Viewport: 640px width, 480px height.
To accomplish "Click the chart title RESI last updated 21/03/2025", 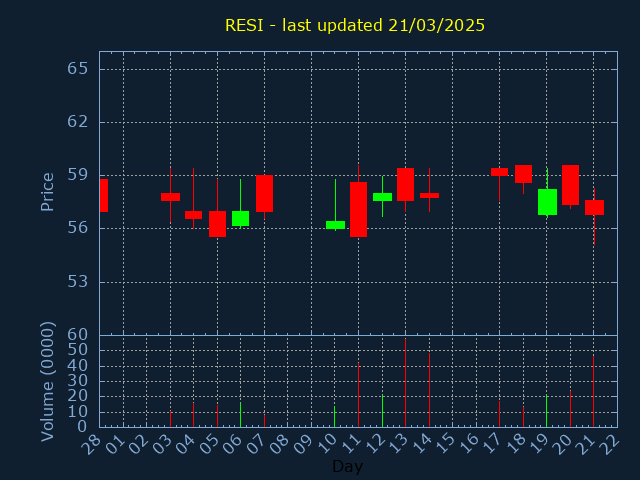I will click(355, 25).
